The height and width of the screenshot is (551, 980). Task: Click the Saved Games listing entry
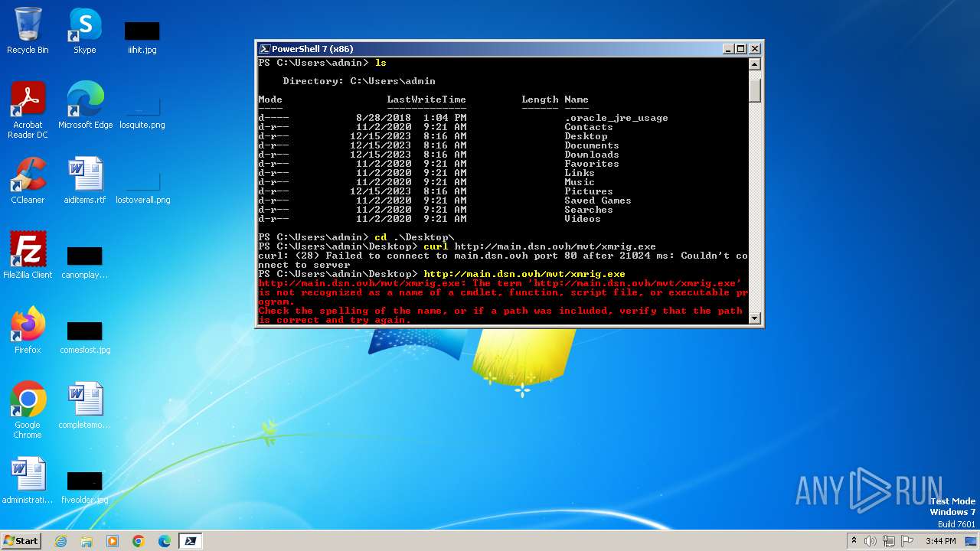pyautogui.click(x=598, y=201)
